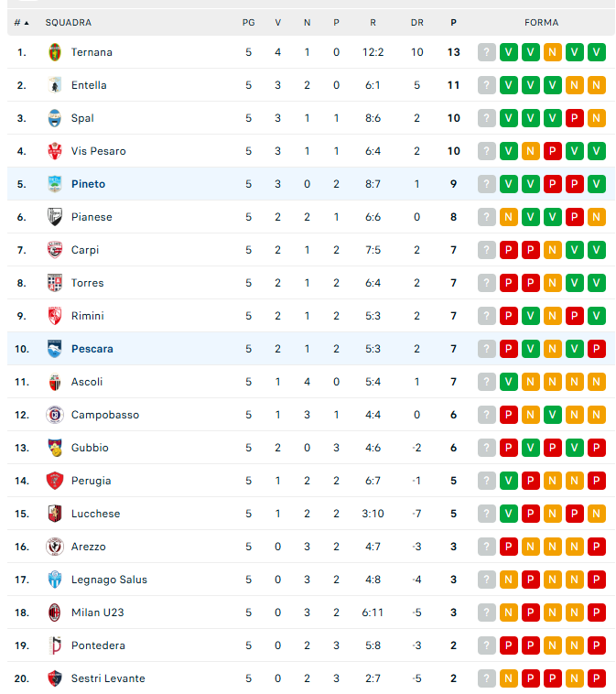Sort standings by PG column header
The height and width of the screenshot is (694, 616).
[248, 23]
